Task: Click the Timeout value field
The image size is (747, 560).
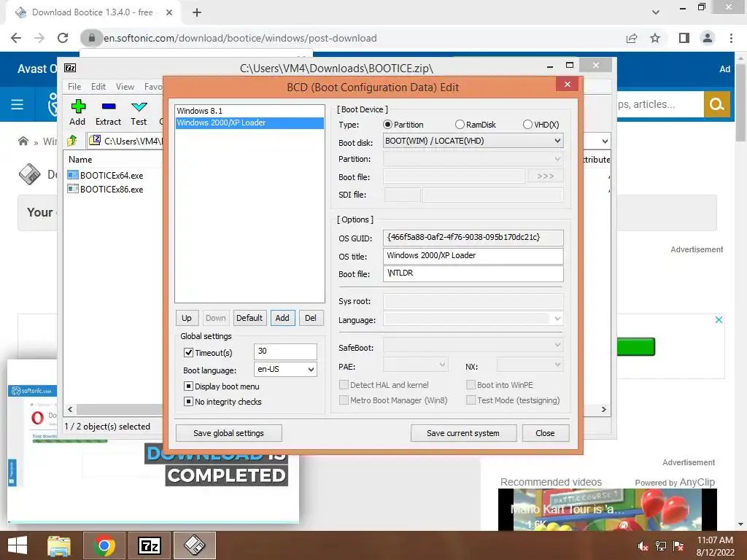Action: coord(285,351)
